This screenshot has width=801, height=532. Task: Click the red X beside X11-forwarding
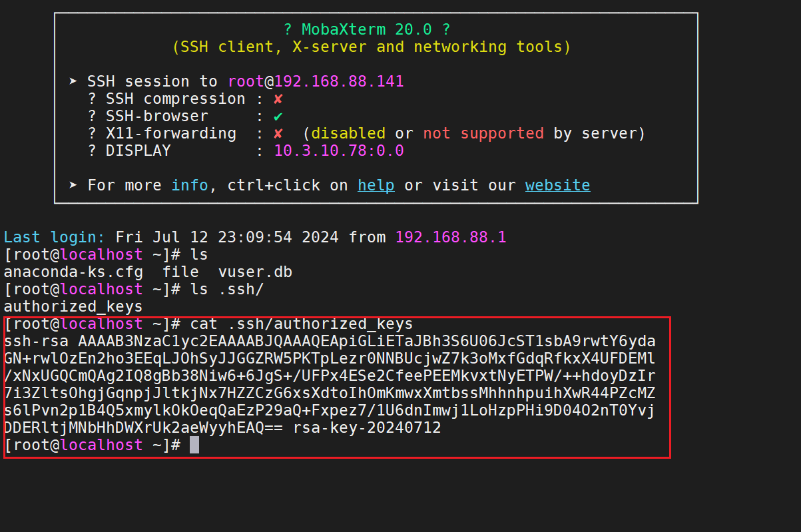coord(278,134)
